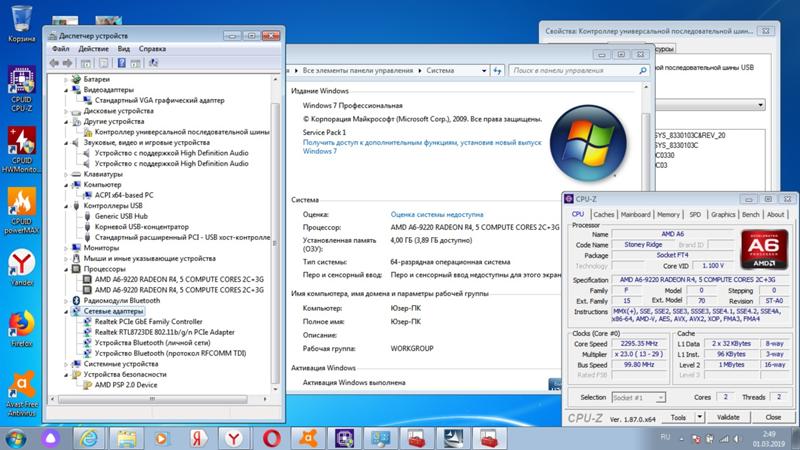Collapse the Сетевые адаптеры node
This screenshot has height=450, width=800.
point(66,311)
